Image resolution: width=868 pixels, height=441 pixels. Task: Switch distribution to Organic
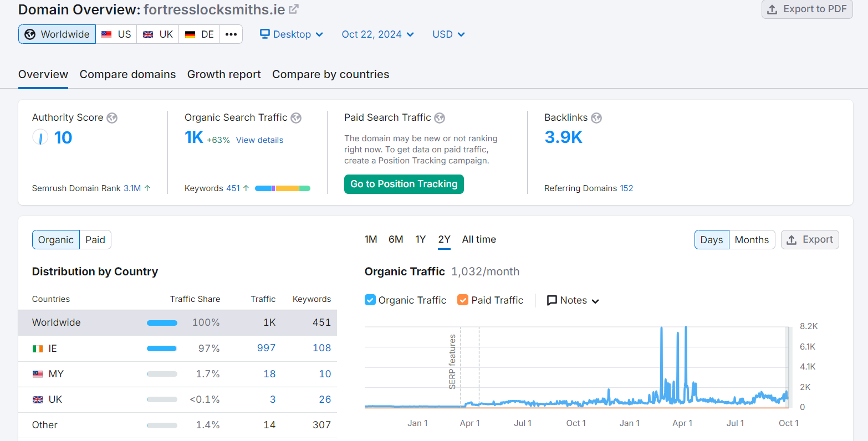56,240
